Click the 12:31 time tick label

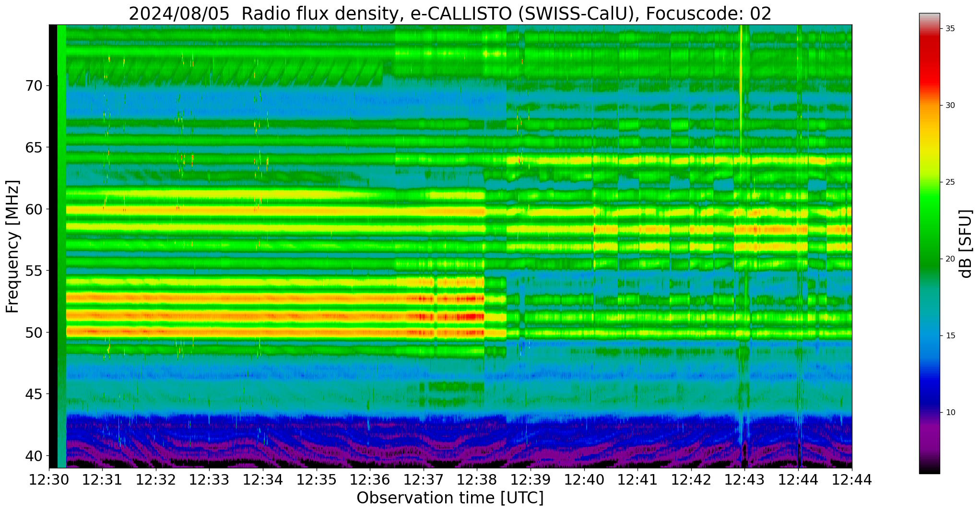pyautogui.click(x=102, y=479)
